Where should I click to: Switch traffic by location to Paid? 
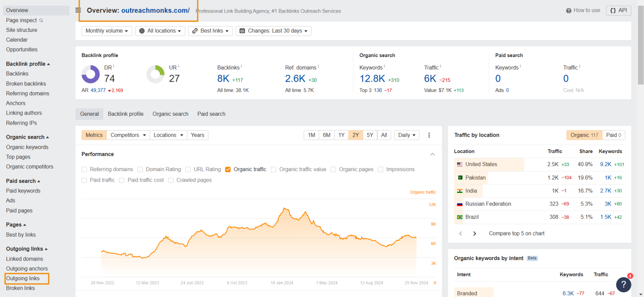(x=614, y=135)
